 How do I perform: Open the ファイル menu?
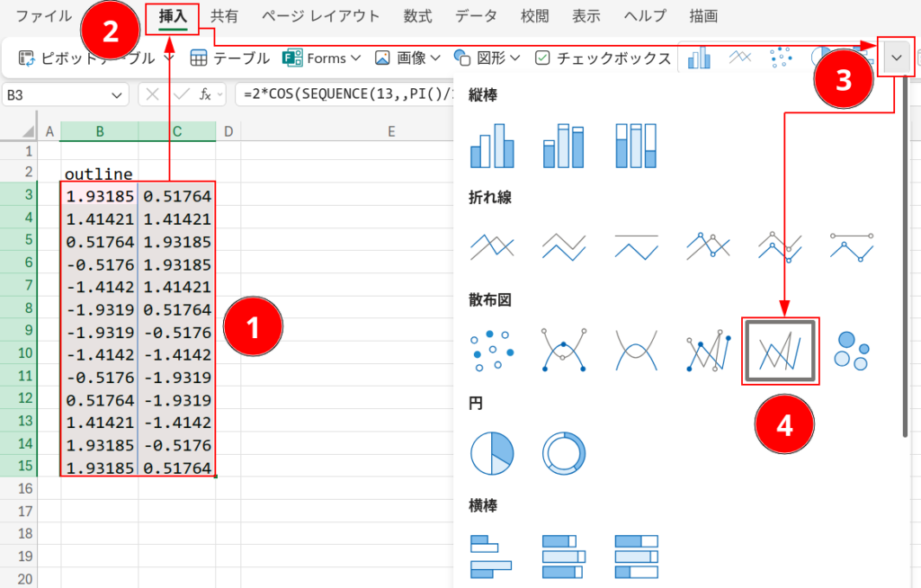[x=41, y=15]
